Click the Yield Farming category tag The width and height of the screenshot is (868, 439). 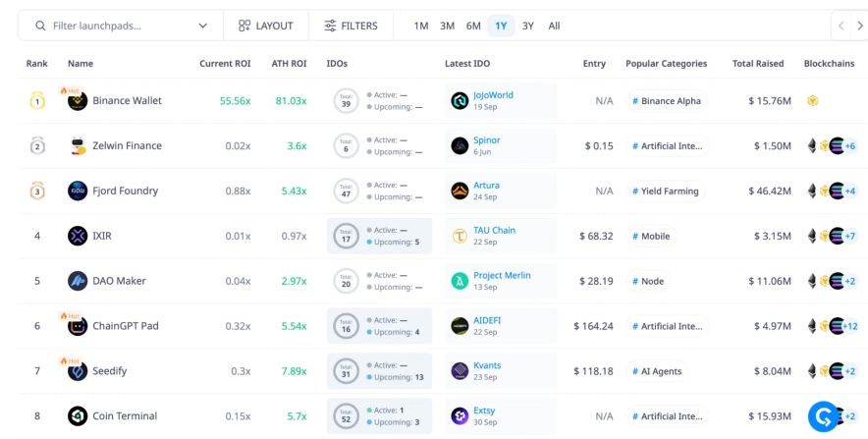[x=665, y=192]
